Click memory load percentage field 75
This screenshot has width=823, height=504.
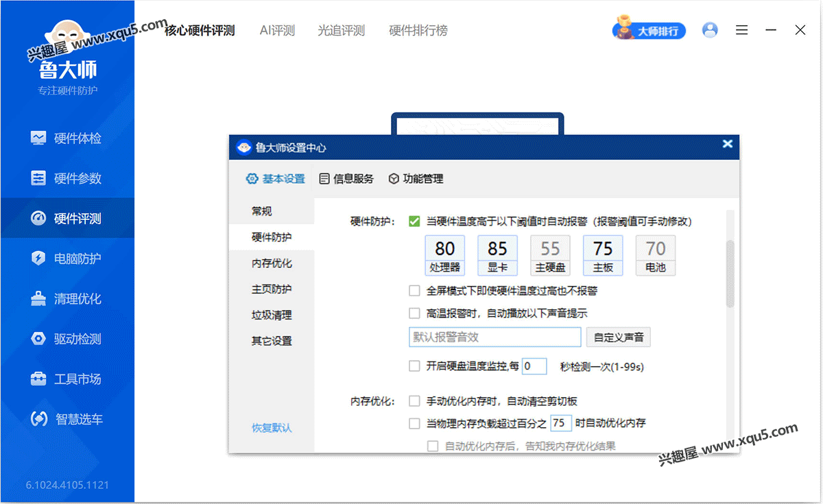click(561, 423)
